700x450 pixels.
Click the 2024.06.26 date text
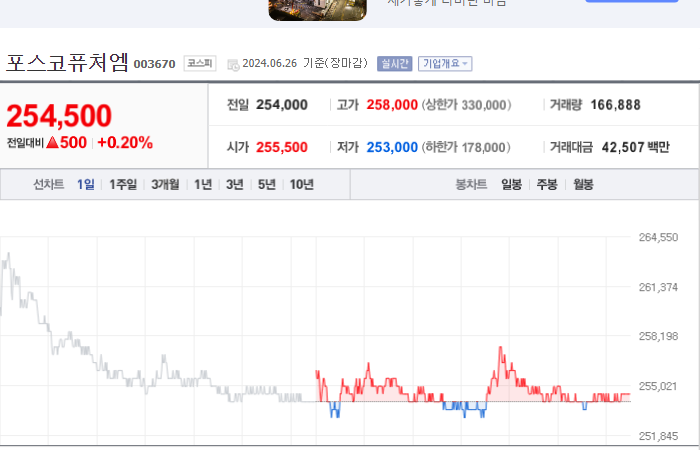pos(270,63)
